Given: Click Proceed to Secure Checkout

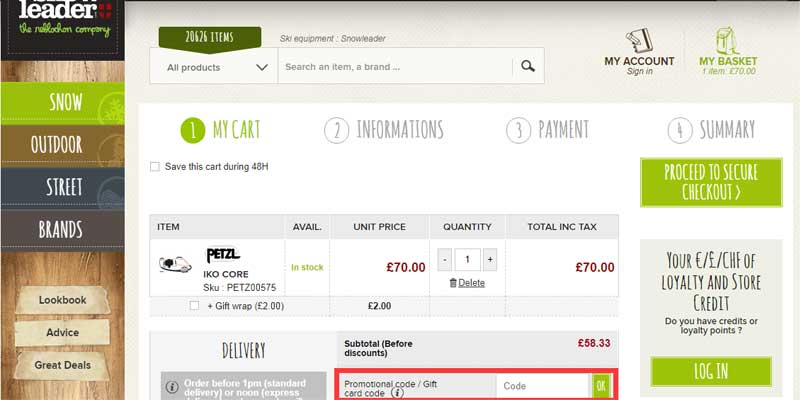Looking at the screenshot, I should pos(711,182).
